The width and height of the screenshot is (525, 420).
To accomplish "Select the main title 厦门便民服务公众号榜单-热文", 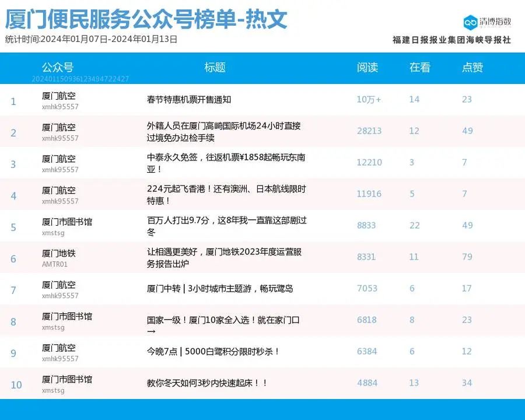I will pyautogui.click(x=146, y=19).
